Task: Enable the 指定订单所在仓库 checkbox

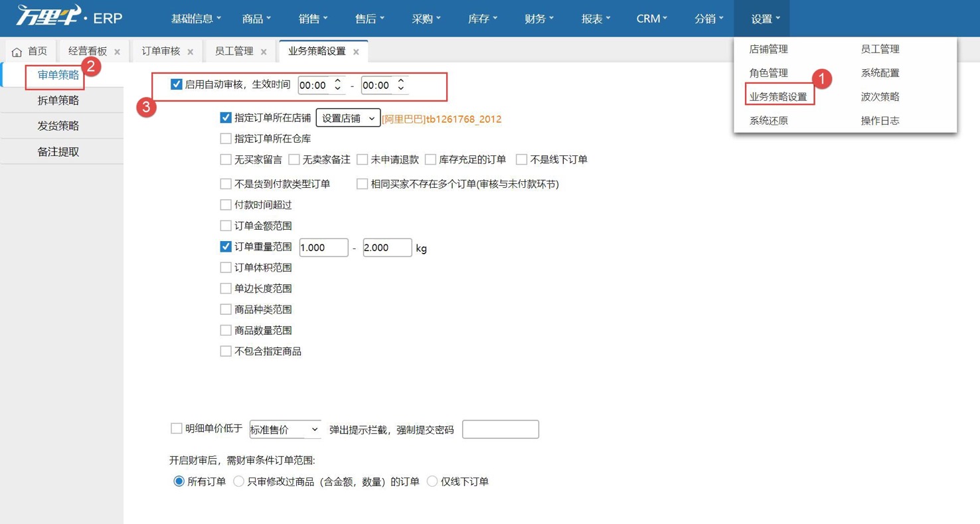Action: click(226, 138)
